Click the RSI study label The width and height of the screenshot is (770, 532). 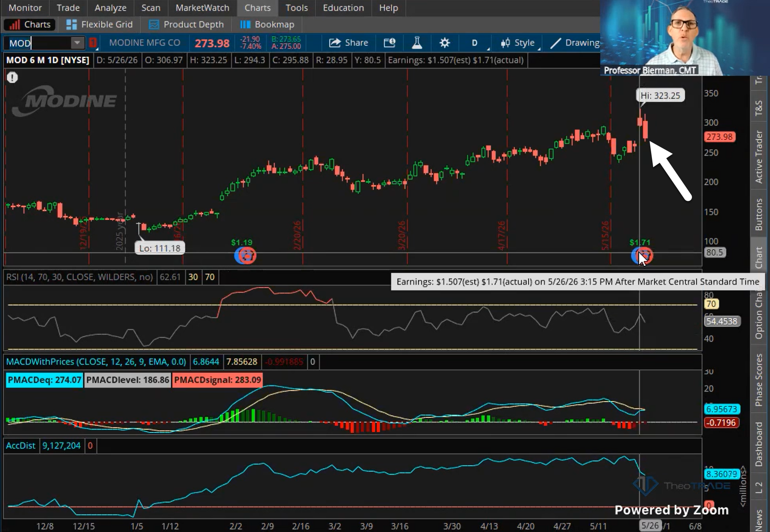[79, 277]
